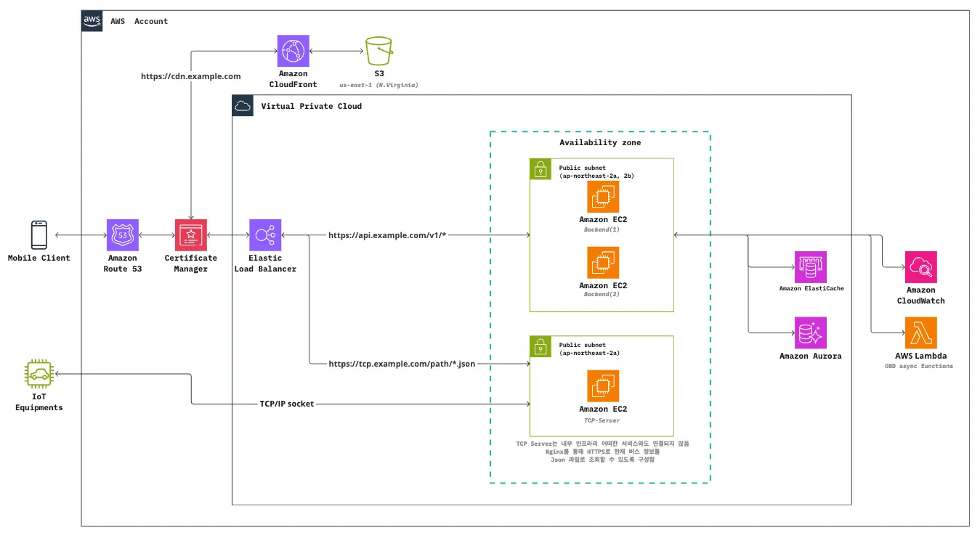Click the TCP/IP socket label
The width and height of the screenshot is (980, 538).
pyautogui.click(x=287, y=403)
